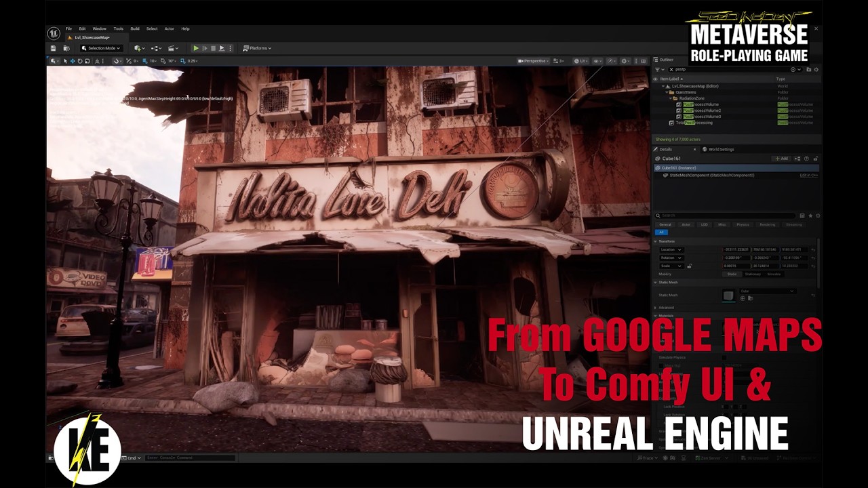Viewport: 868px width, 488px height.
Task: Select PostProcessVolume2 in the Outliner
Action: (701, 110)
